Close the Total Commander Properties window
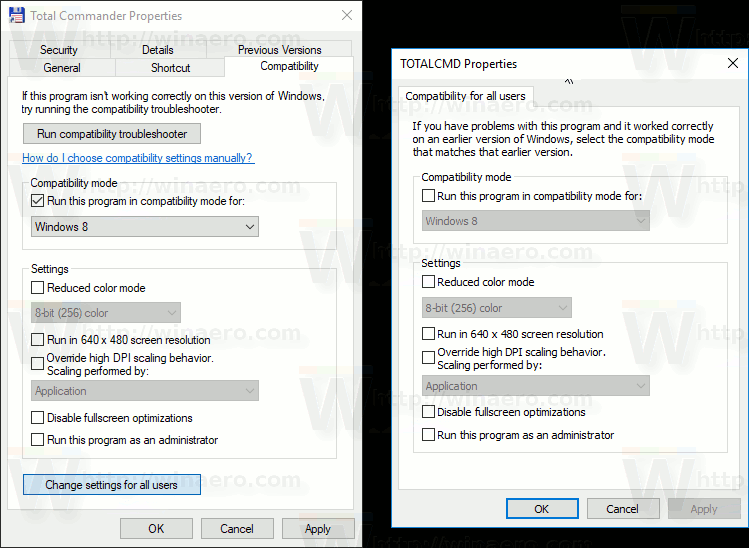This screenshot has height=548, width=749. pos(347,15)
